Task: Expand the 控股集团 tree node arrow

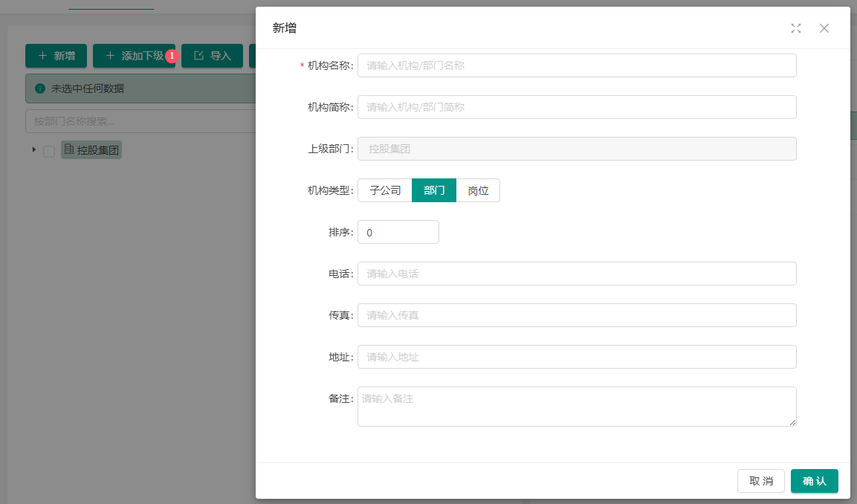Action: pos(33,149)
